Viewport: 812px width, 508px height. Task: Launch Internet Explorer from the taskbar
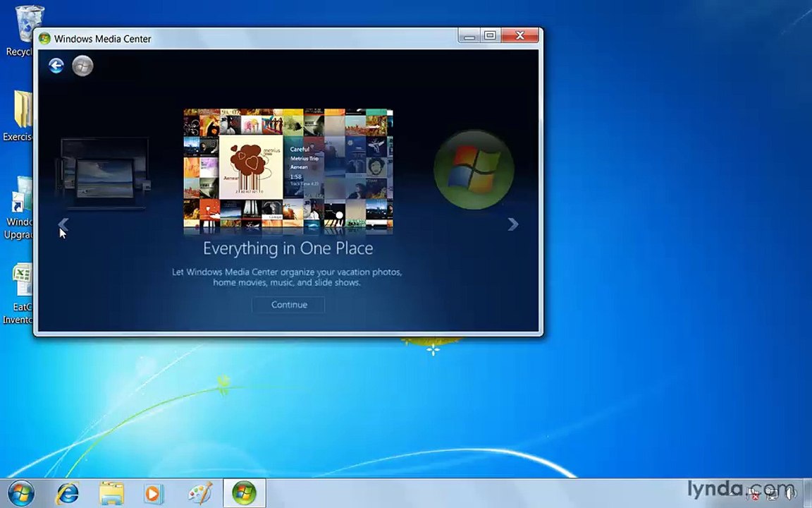pyautogui.click(x=68, y=493)
